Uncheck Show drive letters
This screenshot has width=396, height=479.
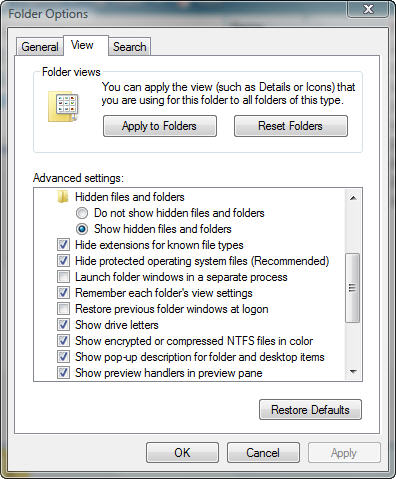point(63,325)
